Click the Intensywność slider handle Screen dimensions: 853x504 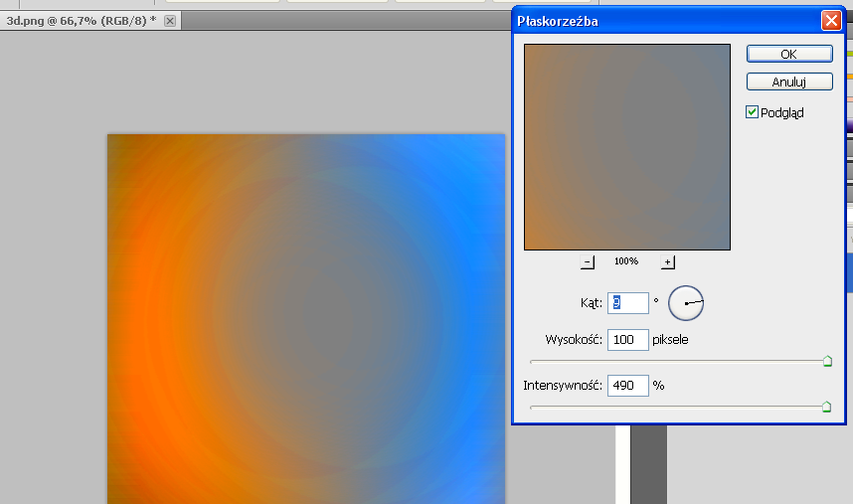826,407
